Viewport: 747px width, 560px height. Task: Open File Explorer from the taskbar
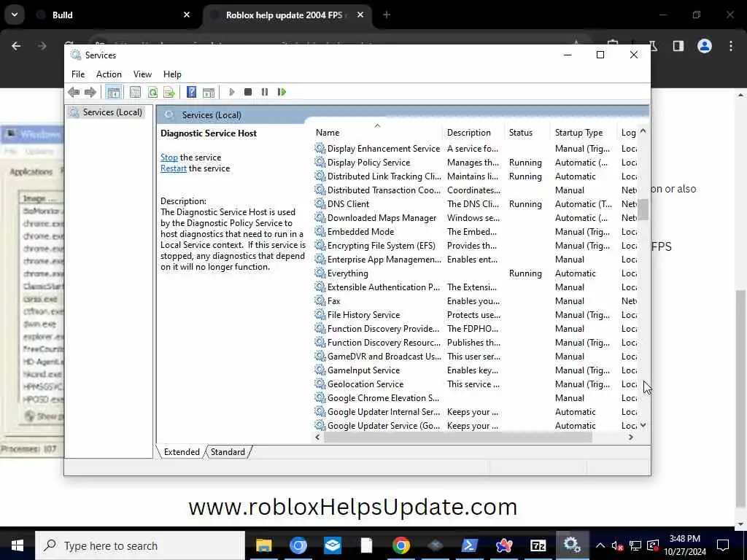264,545
